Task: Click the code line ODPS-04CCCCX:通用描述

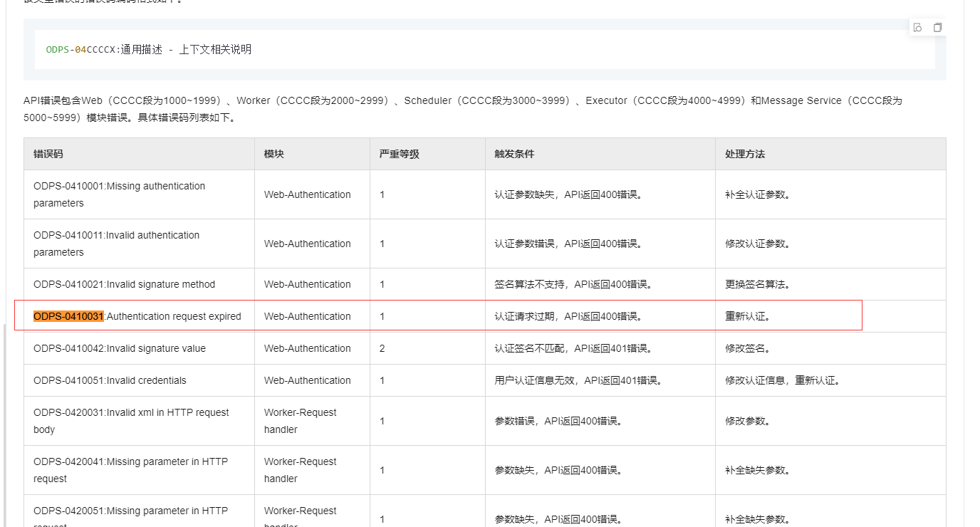Action: click(148, 49)
